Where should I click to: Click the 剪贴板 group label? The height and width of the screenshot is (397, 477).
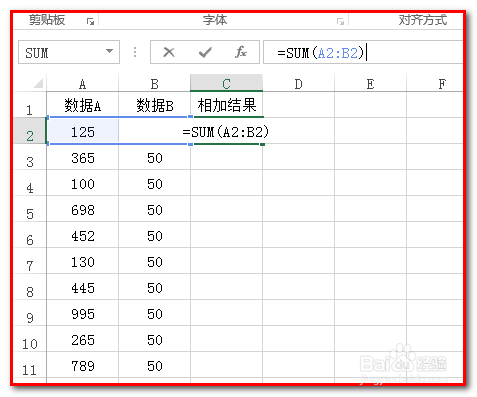coord(47,20)
